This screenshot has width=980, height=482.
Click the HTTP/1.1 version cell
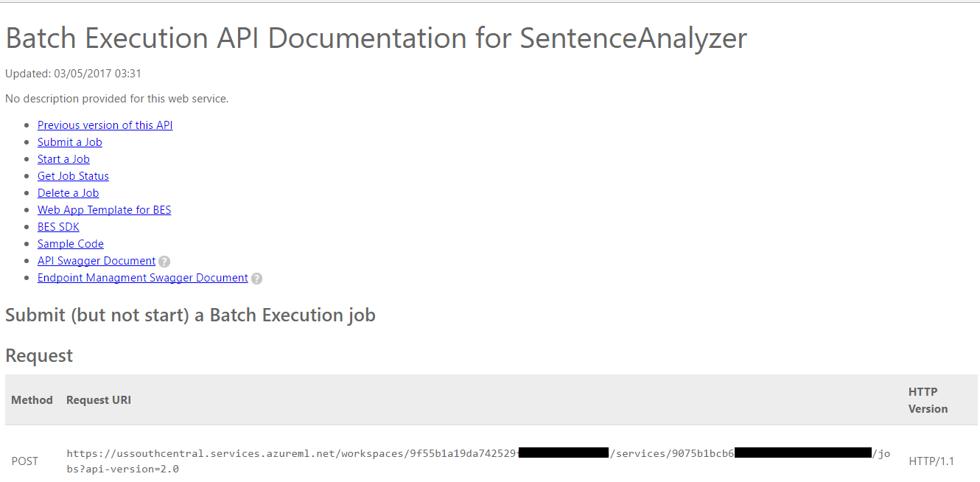[x=931, y=461]
